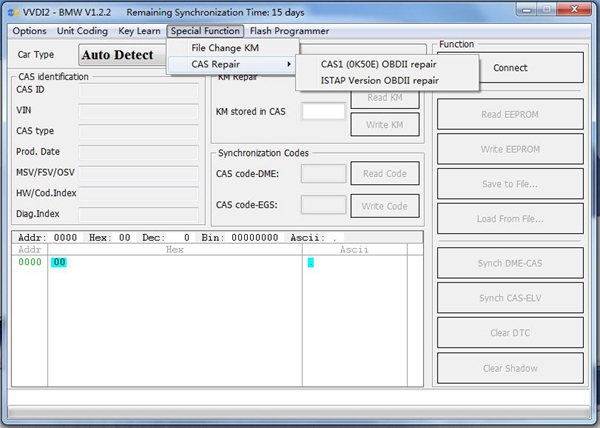Click the Hex column header

(175, 250)
